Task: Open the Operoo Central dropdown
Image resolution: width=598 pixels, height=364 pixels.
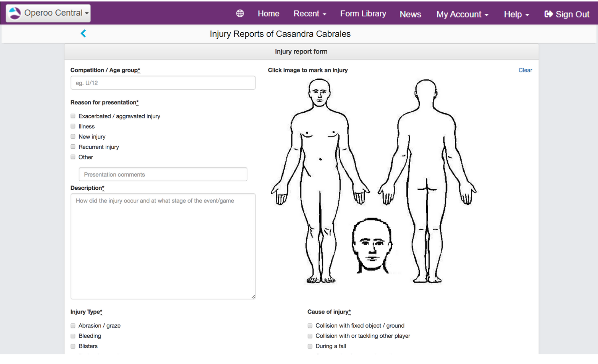Action: click(x=48, y=13)
